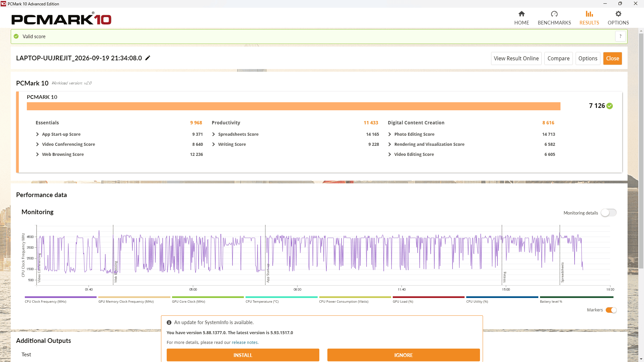Expand Video Conferencing Score details
This screenshot has height=362, width=644.
click(x=37, y=144)
